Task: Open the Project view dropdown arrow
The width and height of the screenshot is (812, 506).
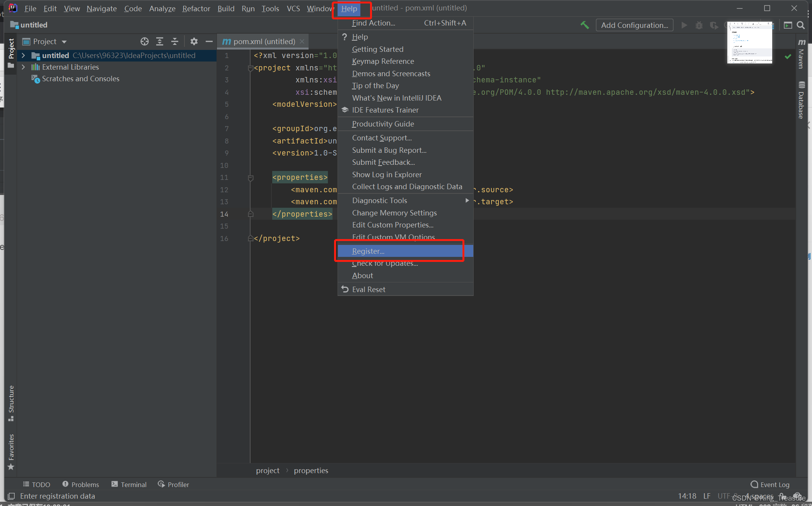Action: (x=64, y=42)
